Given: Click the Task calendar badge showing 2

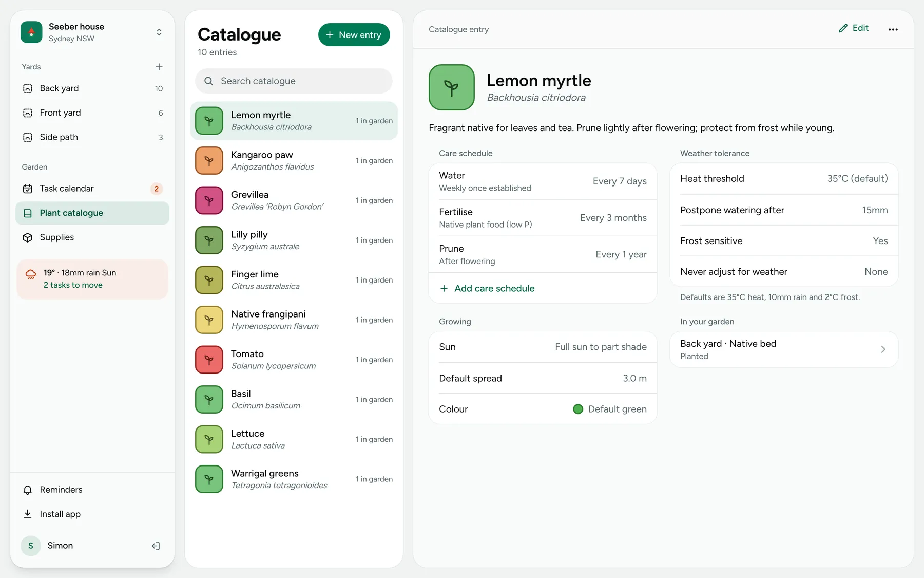Looking at the screenshot, I should point(157,189).
